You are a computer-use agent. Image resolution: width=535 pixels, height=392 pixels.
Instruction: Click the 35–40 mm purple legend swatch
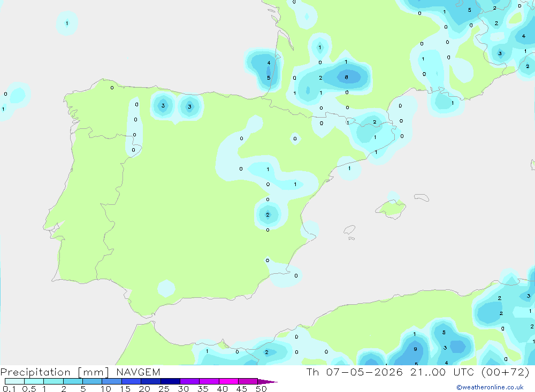(209, 381)
